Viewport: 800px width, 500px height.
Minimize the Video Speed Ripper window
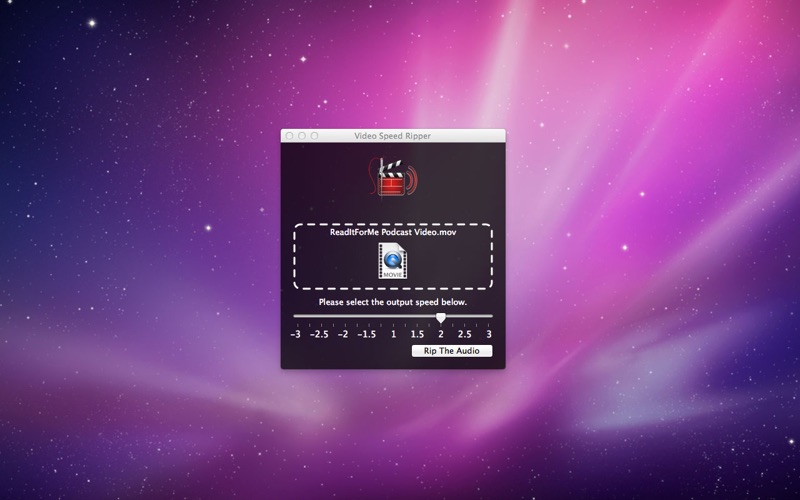[301, 135]
